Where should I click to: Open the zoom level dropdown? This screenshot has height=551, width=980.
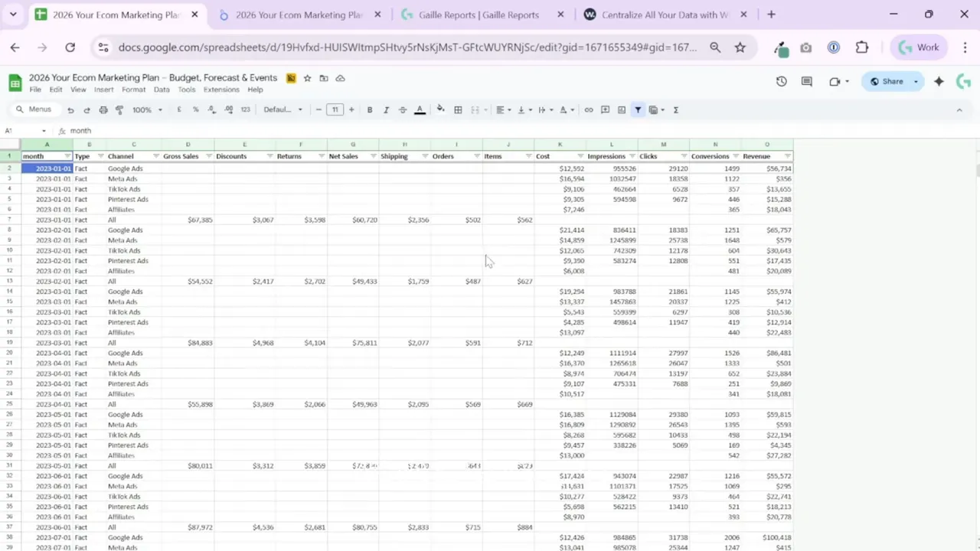point(145,109)
